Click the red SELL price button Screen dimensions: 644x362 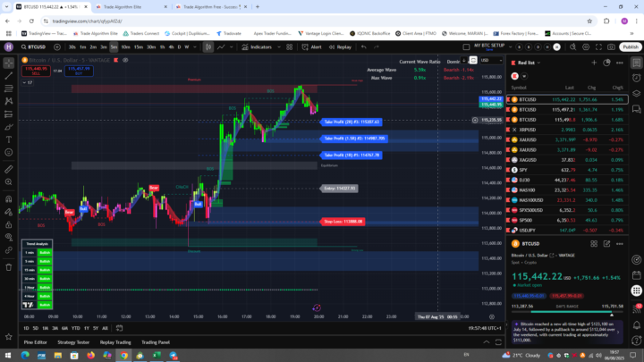tap(36, 71)
